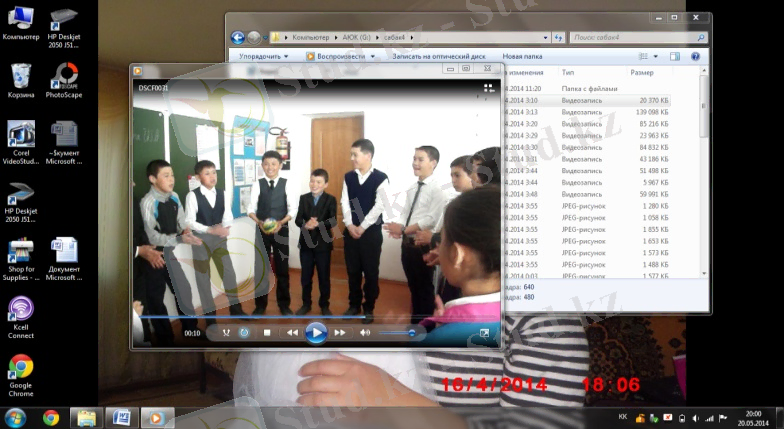This screenshot has width=784, height=429.
Task: Click Записать на оптический диск
Action: coord(439,57)
